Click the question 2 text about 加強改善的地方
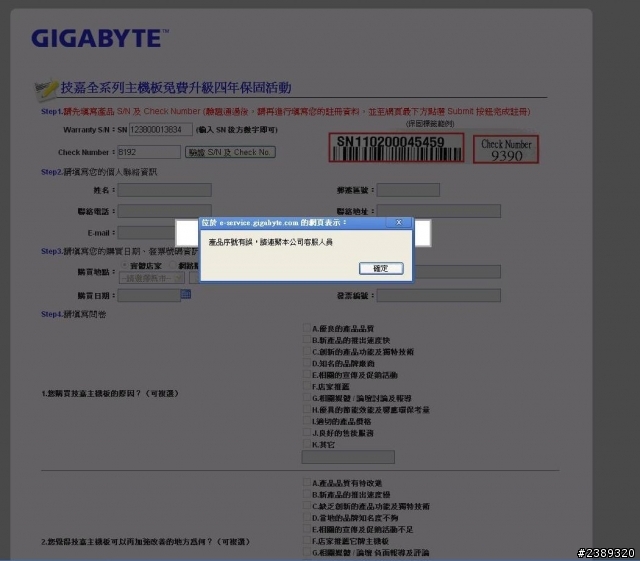 click(x=146, y=541)
